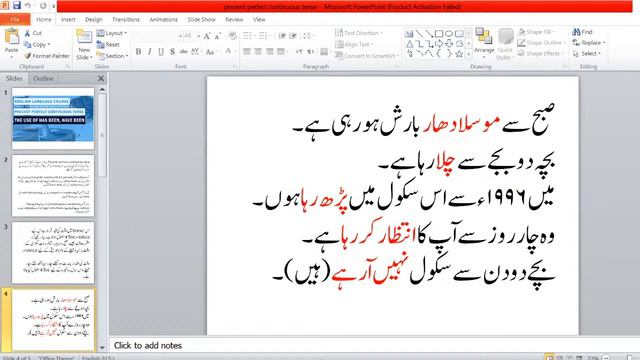This screenshot has width=640, height=360.
Task: Click the Save icon in the quick access toolbar
Action: pyautogui.click(x=17, y=5)
